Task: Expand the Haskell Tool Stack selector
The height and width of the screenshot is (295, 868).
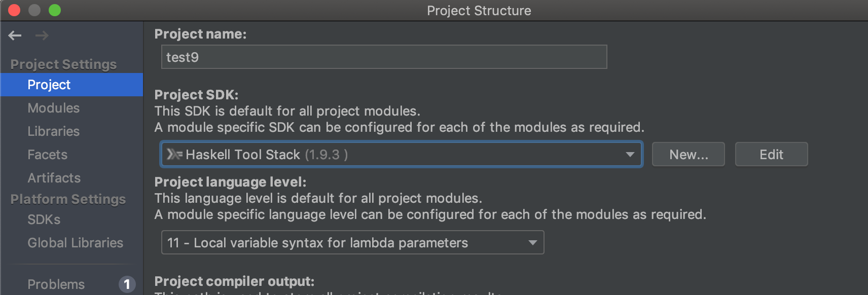Action: pos(630,154)
